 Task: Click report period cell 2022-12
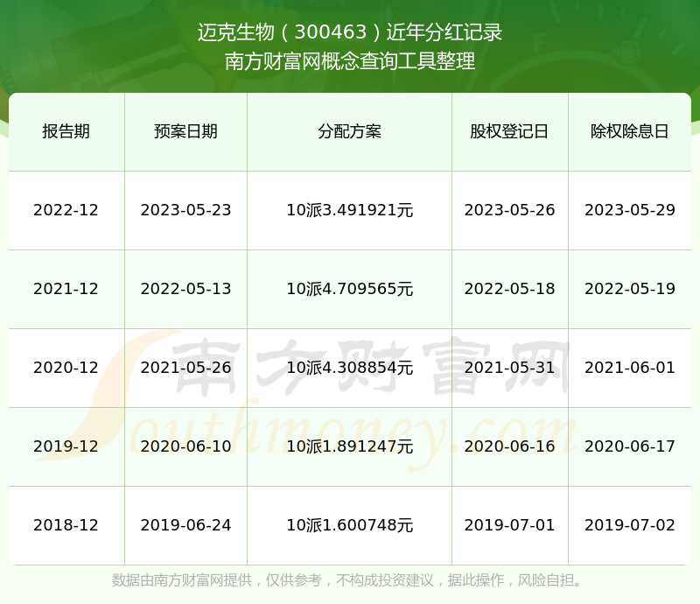click(66, 210)
